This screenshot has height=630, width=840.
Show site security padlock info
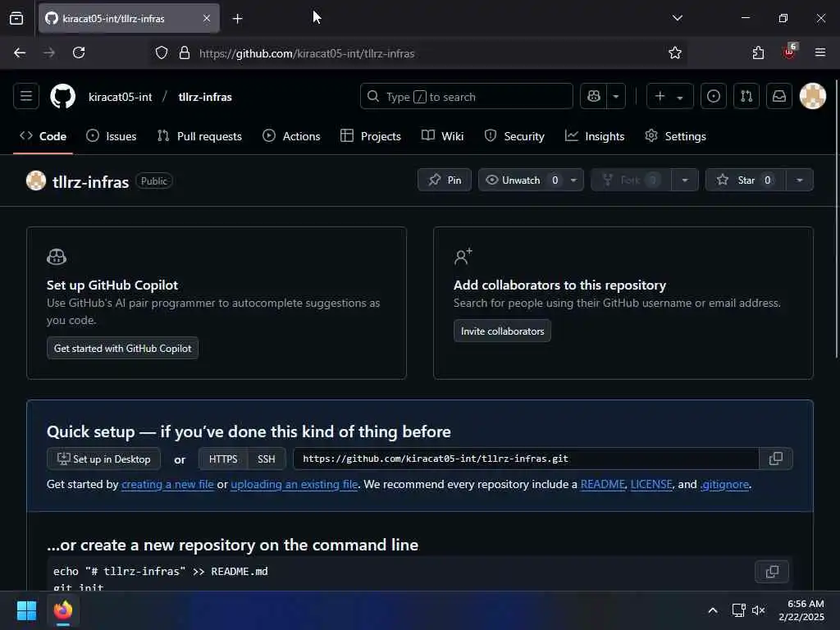coord(185,53)
